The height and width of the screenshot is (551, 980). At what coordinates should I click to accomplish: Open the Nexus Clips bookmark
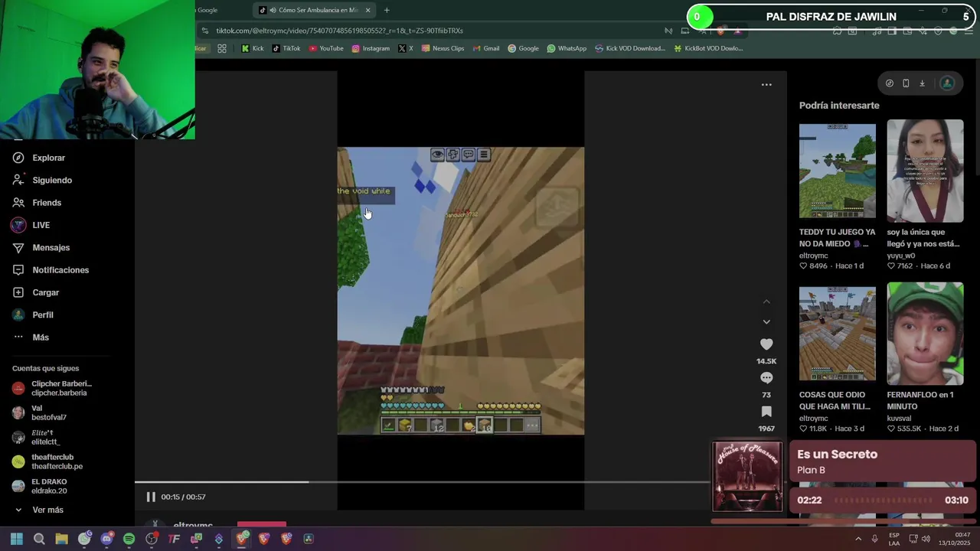(x=443, y=48)
